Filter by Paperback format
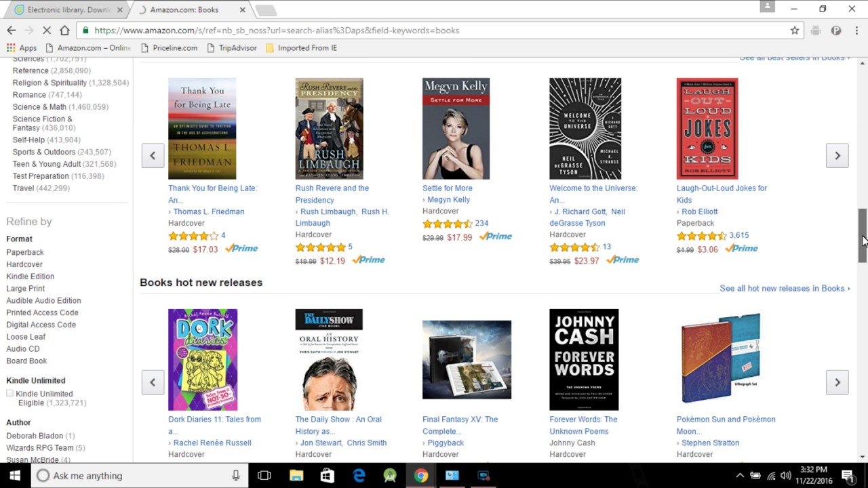 (x=25, y=252)
